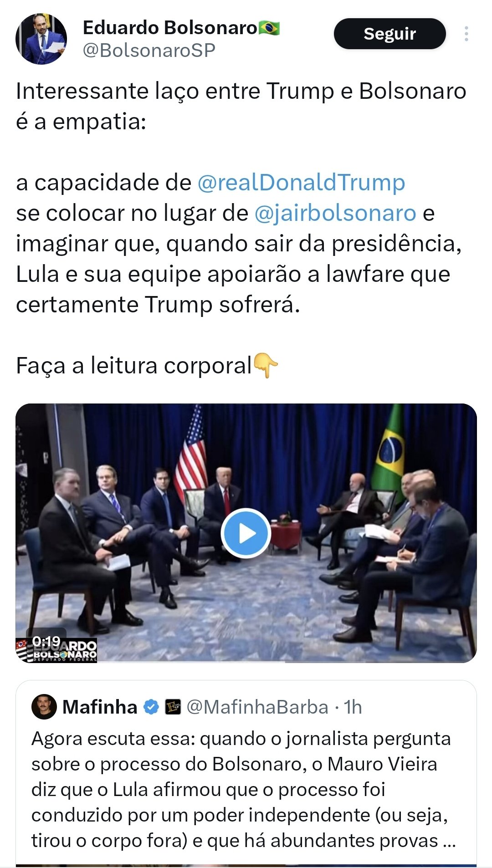Open the @BolsonaroSP handle
Screen dimensions: 492x868
click(149, 50)
